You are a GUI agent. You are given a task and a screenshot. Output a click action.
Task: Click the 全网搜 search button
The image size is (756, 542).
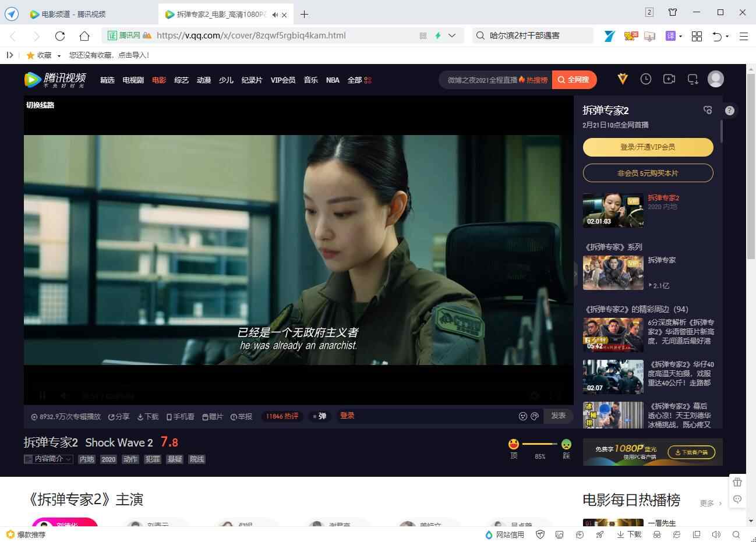click(574, 80)
